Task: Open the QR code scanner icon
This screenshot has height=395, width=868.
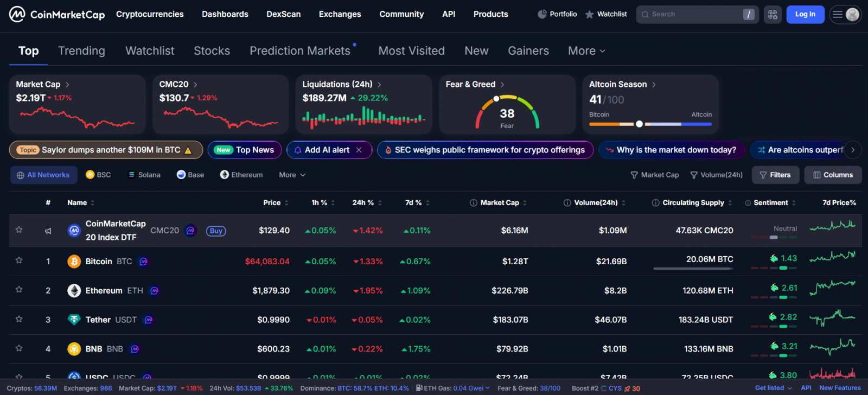Action: 773,15
